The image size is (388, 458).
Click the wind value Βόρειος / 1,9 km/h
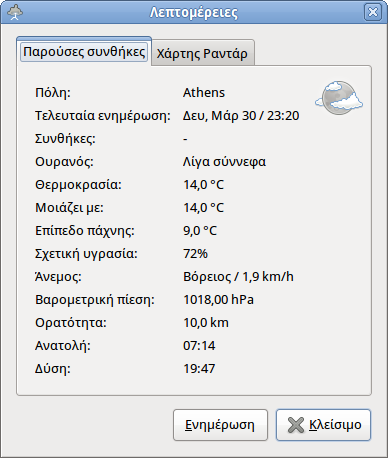tap(238, 277)
